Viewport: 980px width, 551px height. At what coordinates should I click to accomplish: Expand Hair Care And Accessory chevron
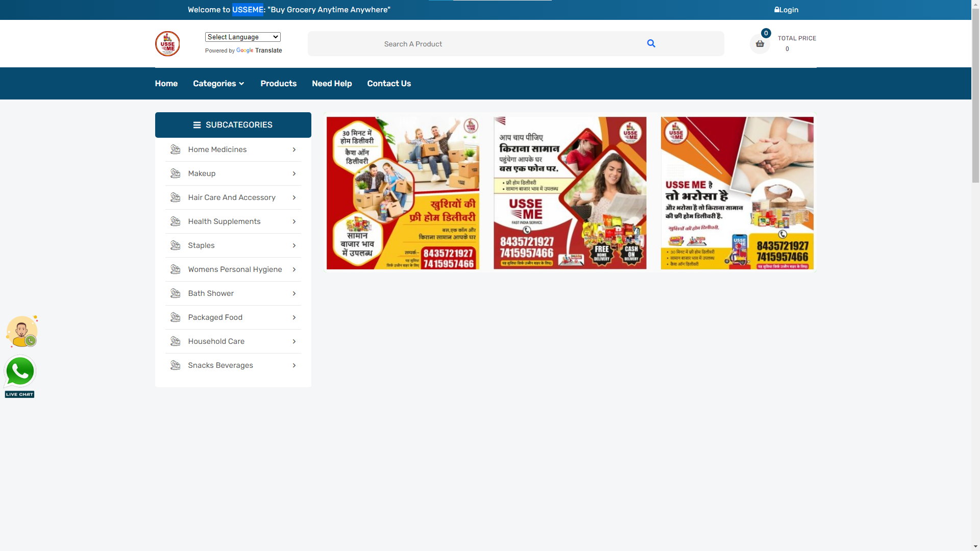[294, 197]
